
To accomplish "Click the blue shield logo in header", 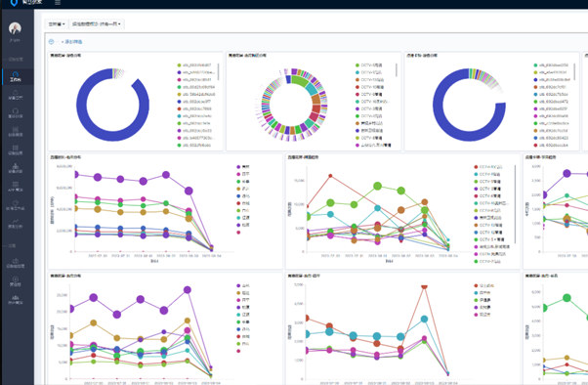I will tap(15, 3).
